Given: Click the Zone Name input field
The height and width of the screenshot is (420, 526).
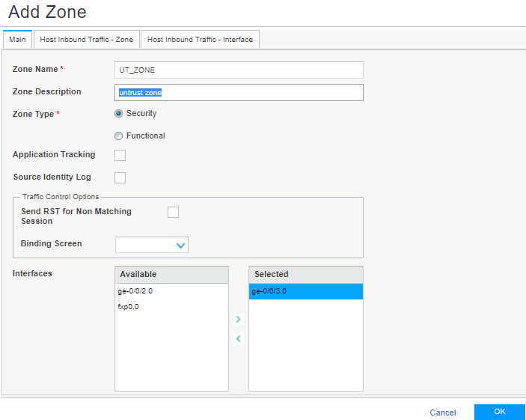Looking at the screenshot, I should [239, 70].
